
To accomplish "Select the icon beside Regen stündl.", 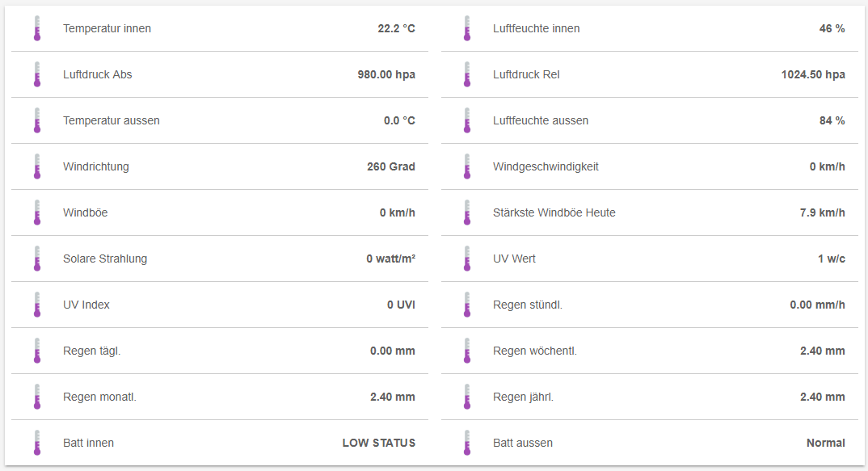I will coord(466,305).
